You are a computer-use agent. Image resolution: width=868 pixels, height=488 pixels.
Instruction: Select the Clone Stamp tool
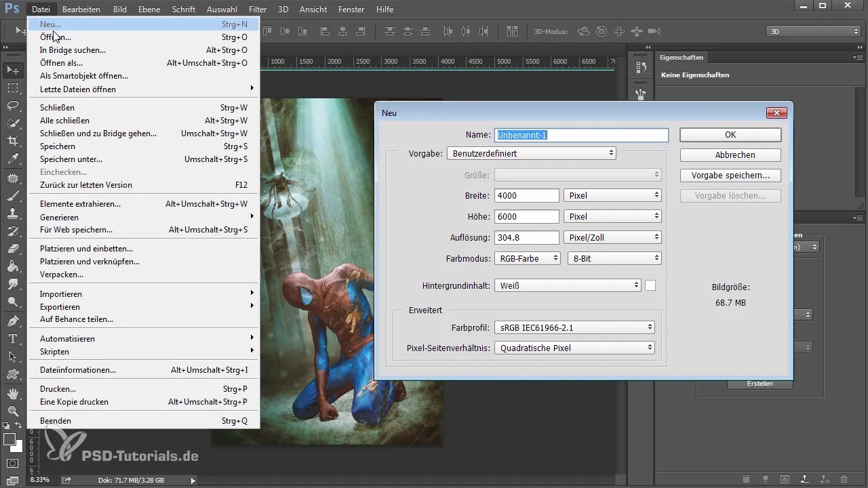[12, 213]
